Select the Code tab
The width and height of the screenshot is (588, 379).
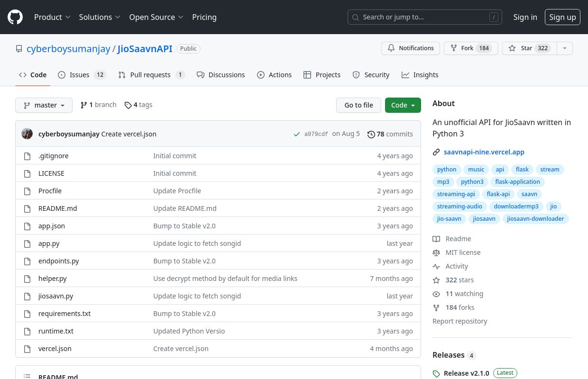(33, 75)
